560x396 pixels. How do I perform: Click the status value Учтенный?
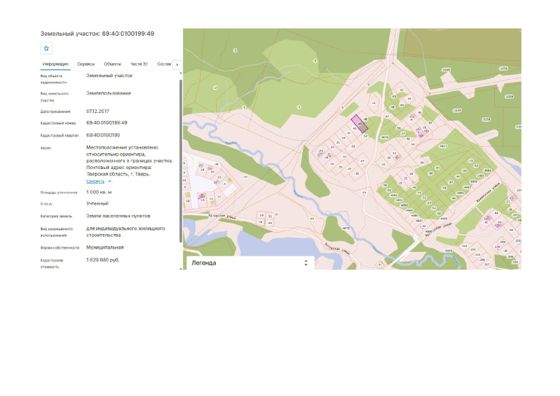tap(98, 204)
